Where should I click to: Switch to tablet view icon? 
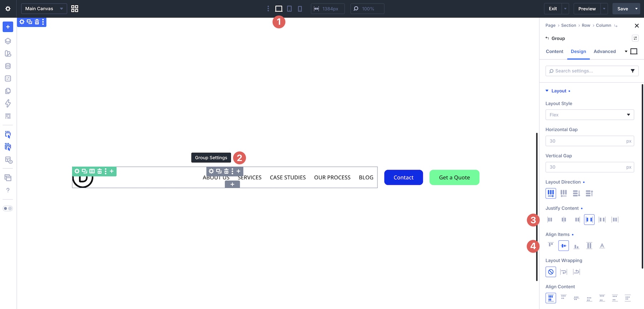[x=289, y=9]
